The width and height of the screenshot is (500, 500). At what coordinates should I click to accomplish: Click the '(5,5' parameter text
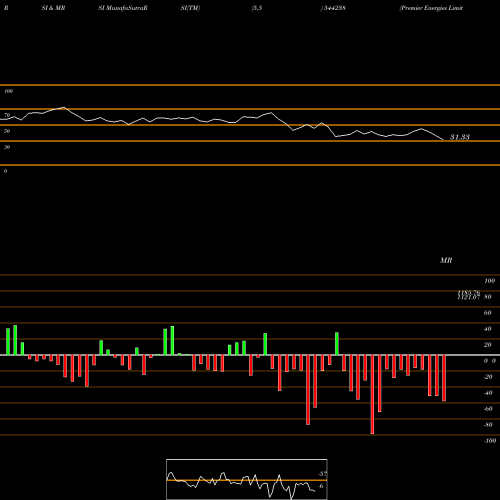(x=257, y=8)
